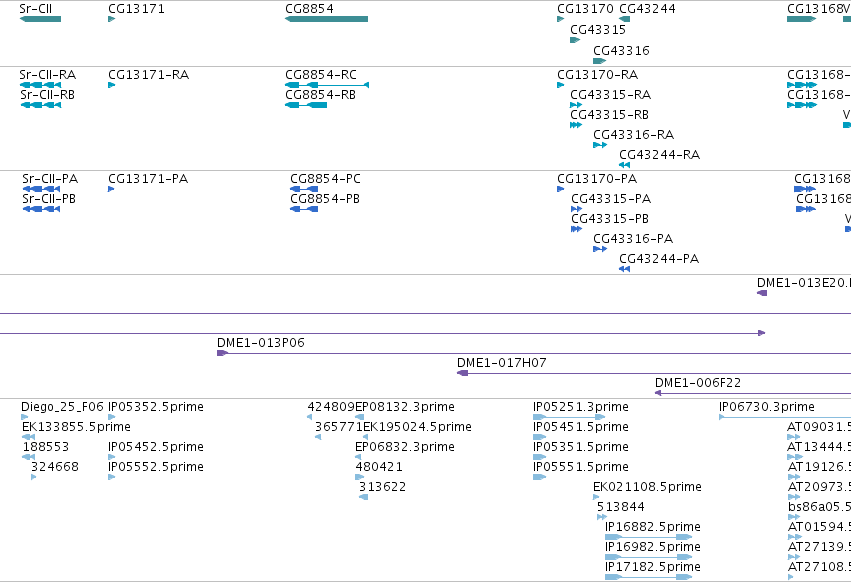This screenshot has height=582, width=851.
Task: Open the IP05352.5prime EST label
Action: tap(156, 407)
